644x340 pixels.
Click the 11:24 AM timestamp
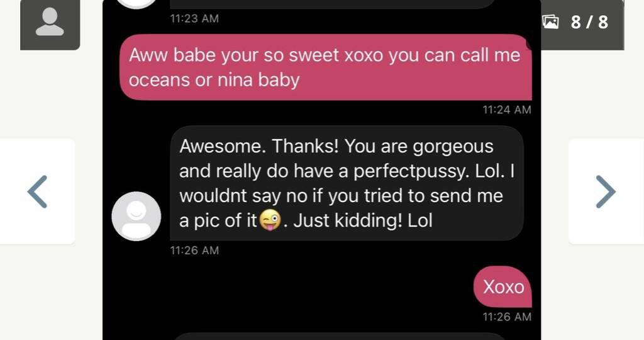[506, 110]
